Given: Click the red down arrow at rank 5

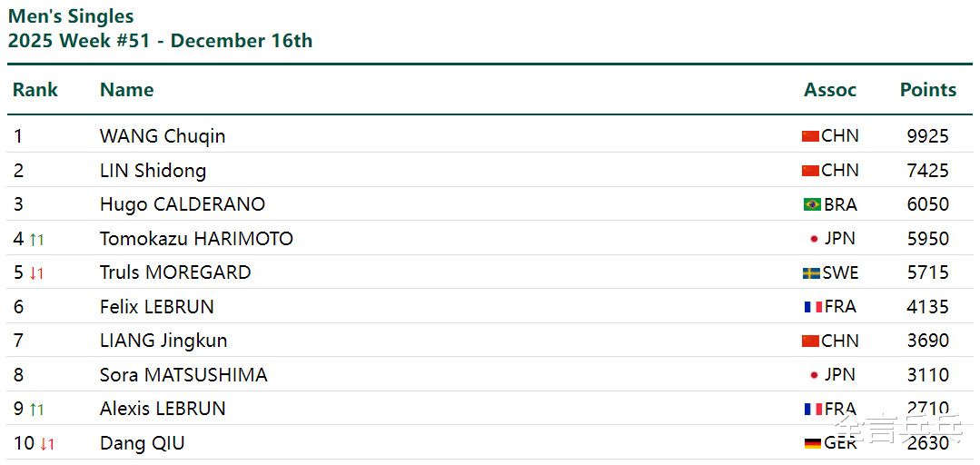Looking at the screenshot, I should [x=36, y=273].
